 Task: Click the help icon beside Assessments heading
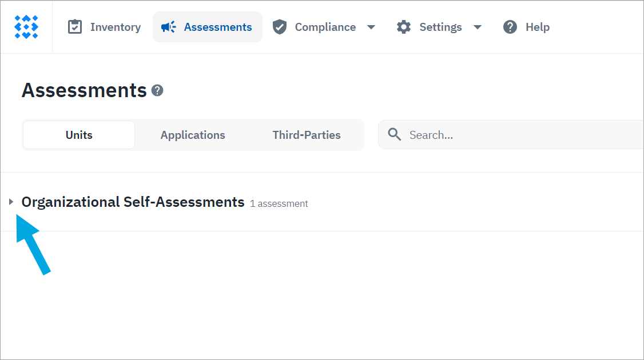point(157,90)
